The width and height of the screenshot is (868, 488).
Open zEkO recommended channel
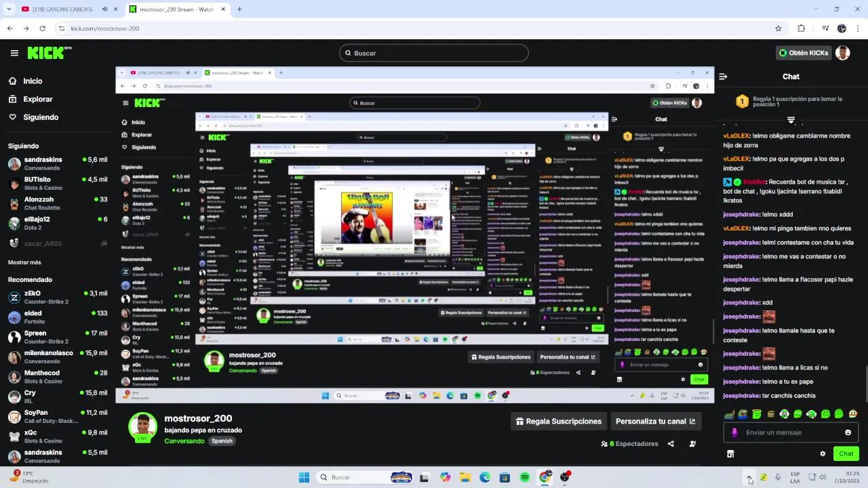[58, 298]
